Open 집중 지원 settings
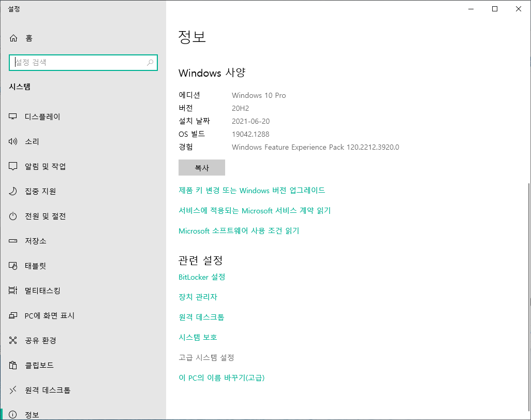Image resolution: width=531 pixels, height=420 pixels. click(x=83, y=191)
